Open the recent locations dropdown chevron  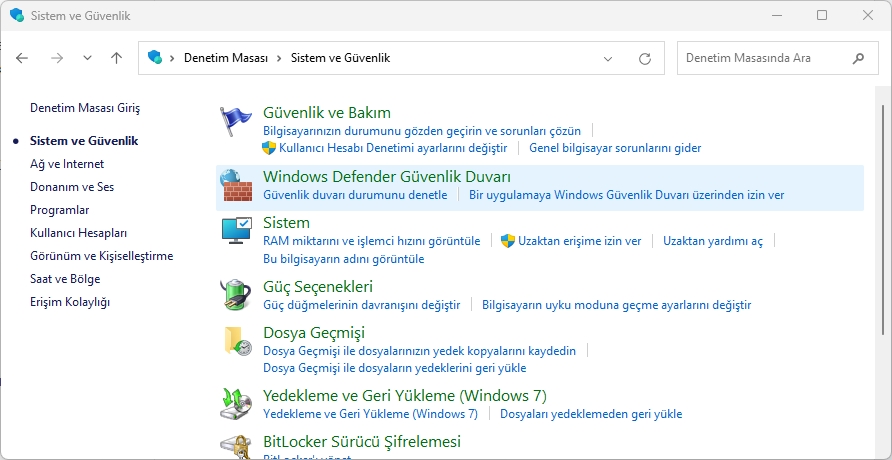click(x=87, y=58)
